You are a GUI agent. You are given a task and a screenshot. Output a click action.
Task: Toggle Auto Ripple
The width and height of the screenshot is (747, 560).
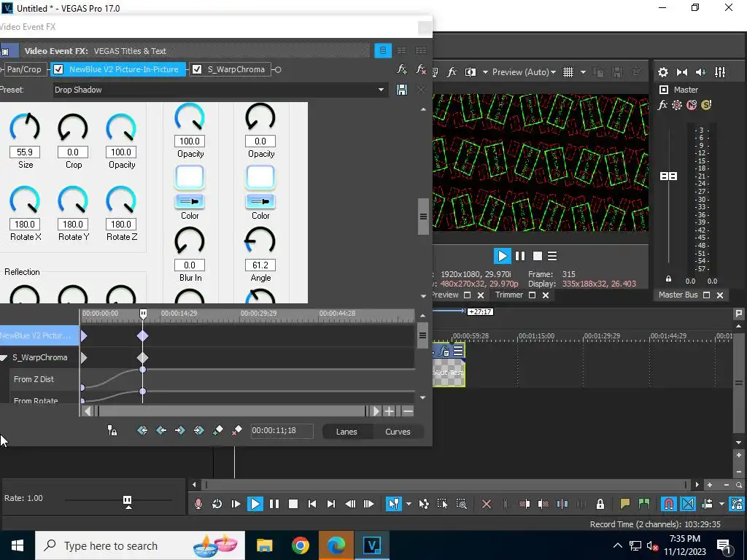[x=707, y=504]
